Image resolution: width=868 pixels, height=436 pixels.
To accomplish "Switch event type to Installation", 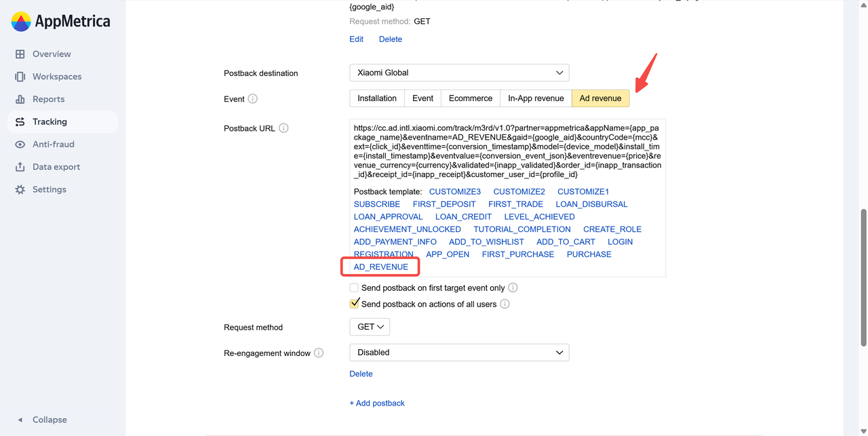I will [x=377, y=98].
